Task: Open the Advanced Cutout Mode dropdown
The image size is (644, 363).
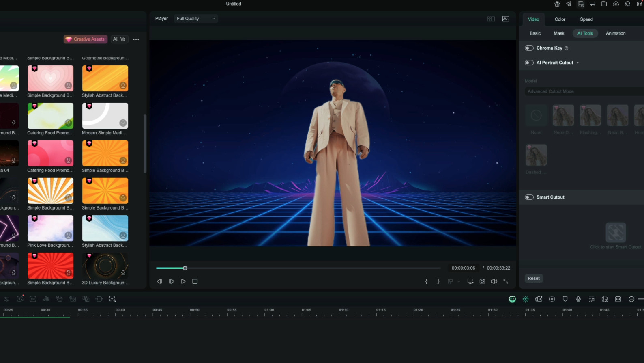Action: (x=584, y=91)
